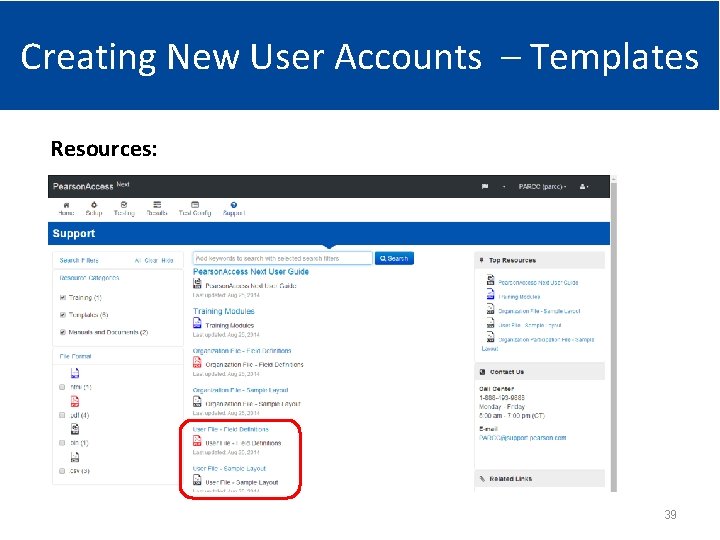Open the Training Modules heading link
This screenshot has width=720, height=540.
(224, 311)
